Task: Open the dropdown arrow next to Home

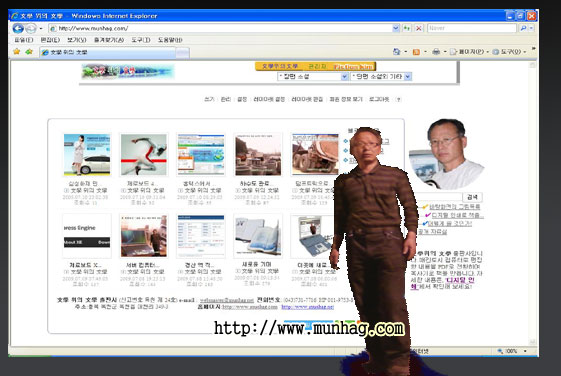Action: point(405,52)
